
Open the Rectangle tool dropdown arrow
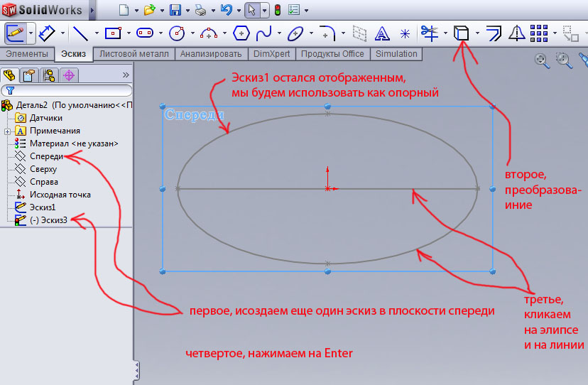129,33
